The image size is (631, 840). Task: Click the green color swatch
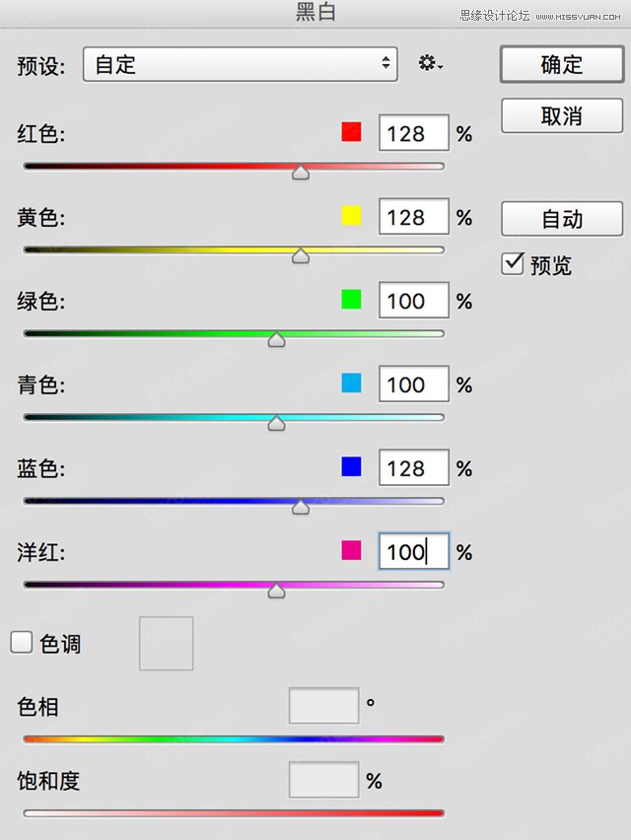coord(351,300)
